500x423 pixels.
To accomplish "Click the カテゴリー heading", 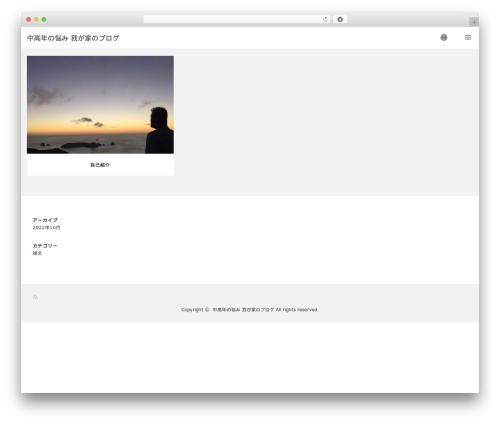I will (45, 246).
